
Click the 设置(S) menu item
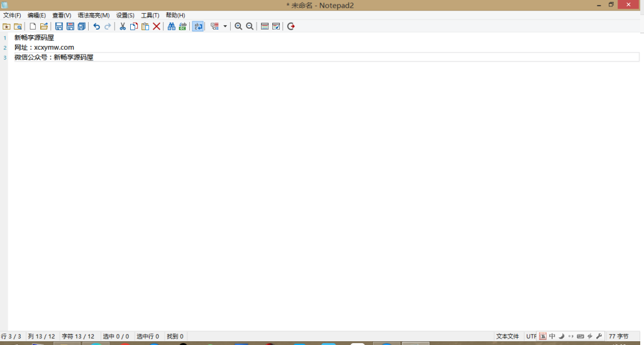tap(125, 15)
